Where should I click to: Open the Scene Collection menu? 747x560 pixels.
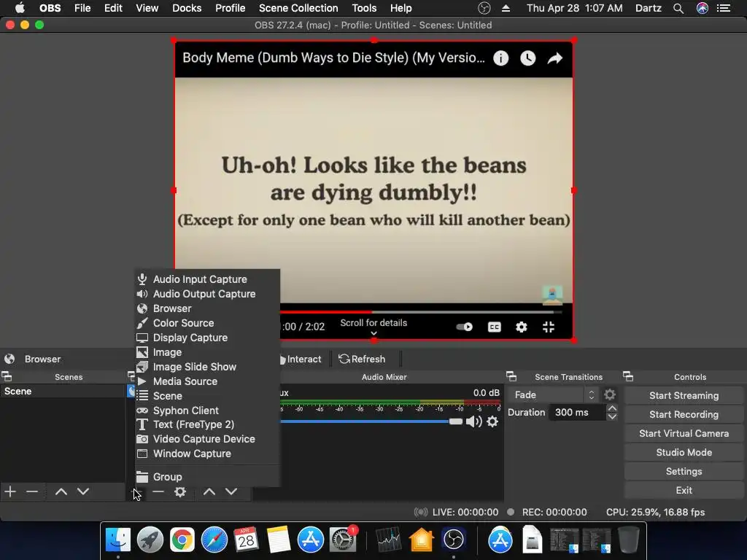(298, 8)
